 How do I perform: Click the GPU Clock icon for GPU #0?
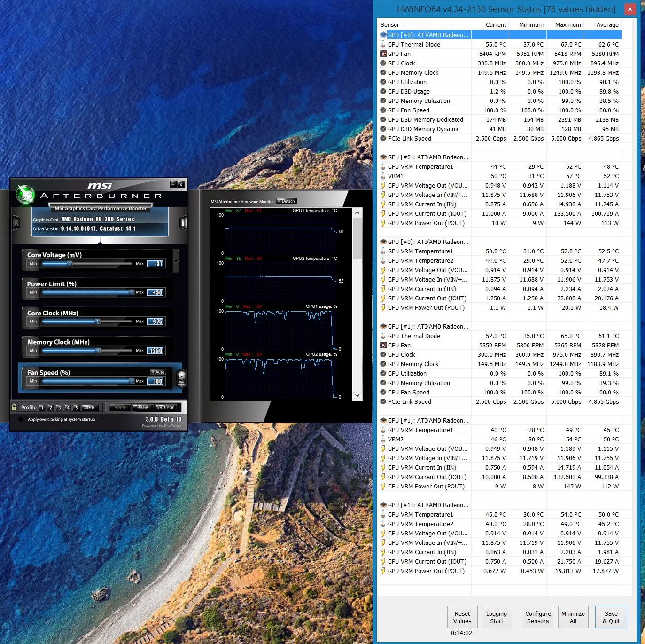pos(383,63)
